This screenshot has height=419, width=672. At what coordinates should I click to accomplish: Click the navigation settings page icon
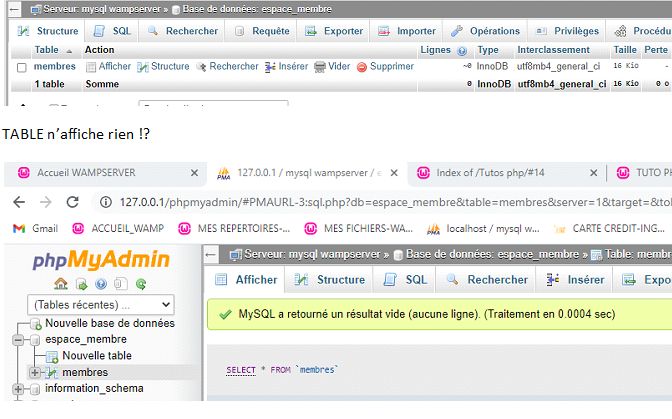click(x=121, y=284)
